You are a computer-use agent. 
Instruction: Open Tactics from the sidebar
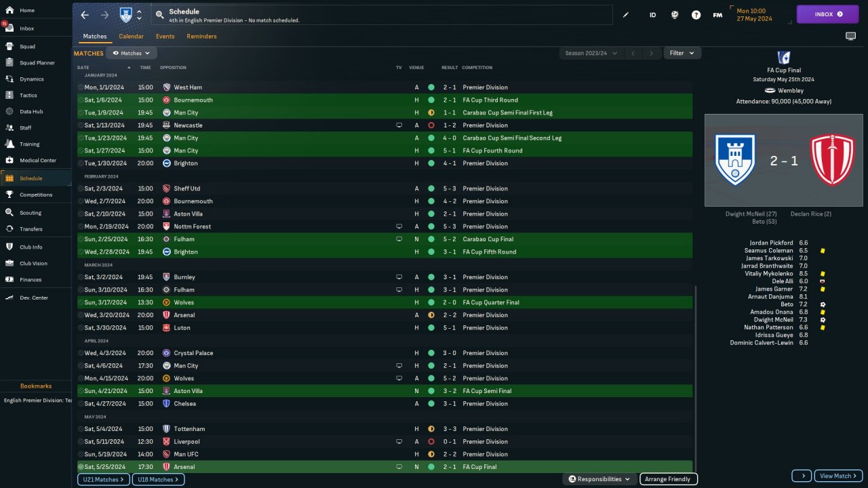pyautogui.click(x=28, y=95)
